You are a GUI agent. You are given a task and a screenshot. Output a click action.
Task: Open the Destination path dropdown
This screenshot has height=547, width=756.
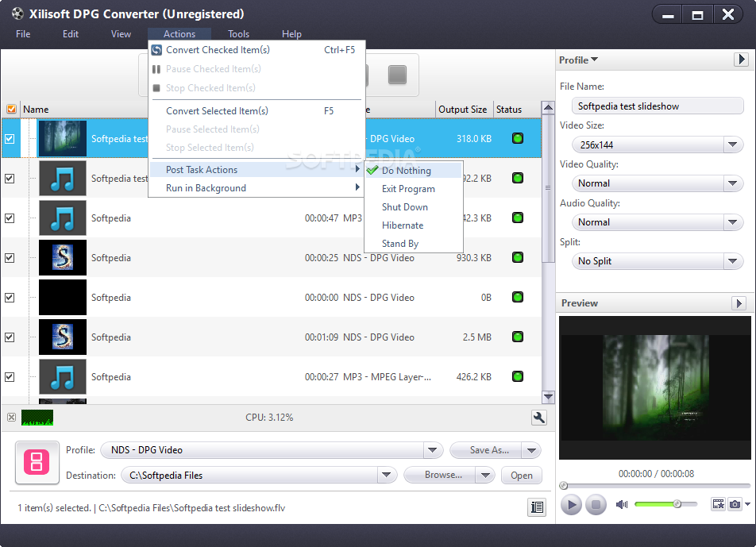pyautogui.click(x=387, y=476)
